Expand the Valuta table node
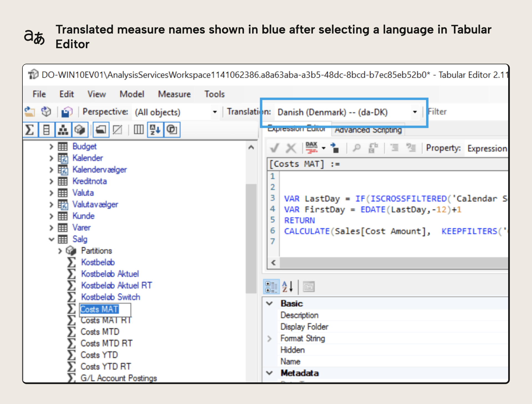The image size is (532, 404). point(51,193)
